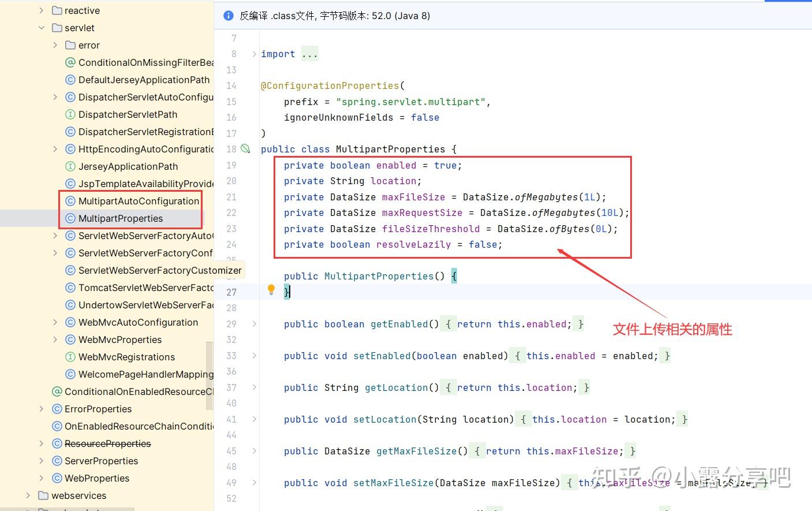
Task: Click the intention lightbulb on line 27
Action: [271, 290]
